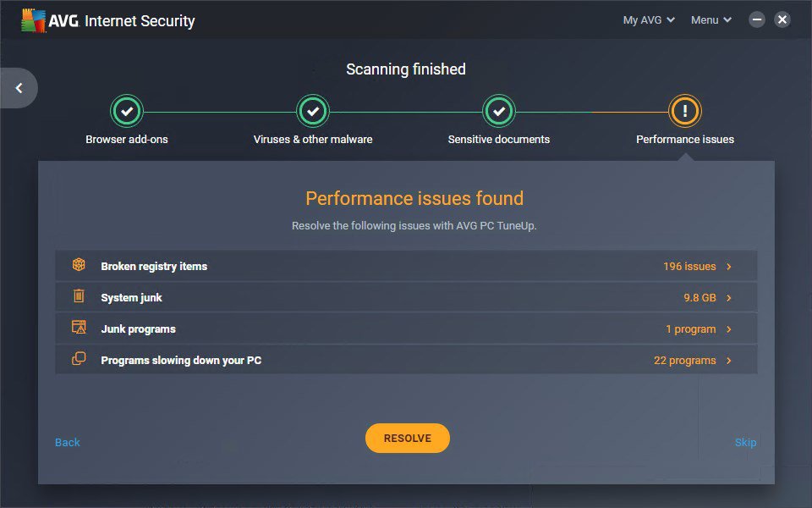Screen dimensions: 812x508
Task: Click the Programs slowing down PC icon
Action: pos(79,358)
